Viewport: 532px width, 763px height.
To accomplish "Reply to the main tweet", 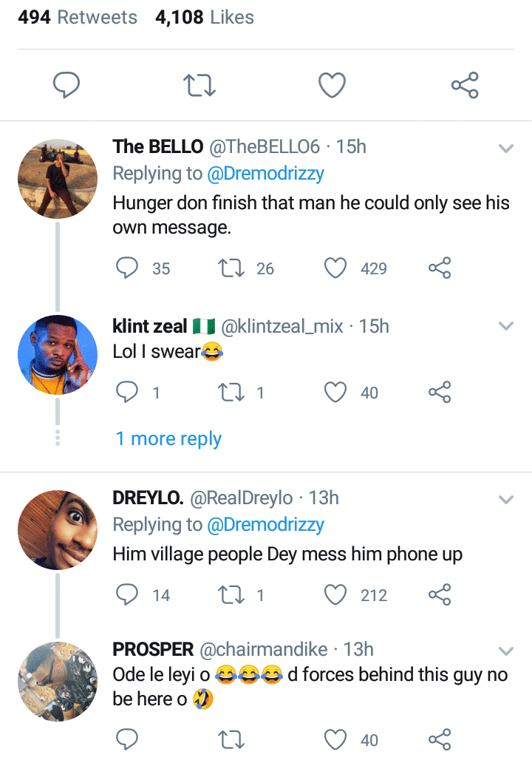I will pos(67,87).
